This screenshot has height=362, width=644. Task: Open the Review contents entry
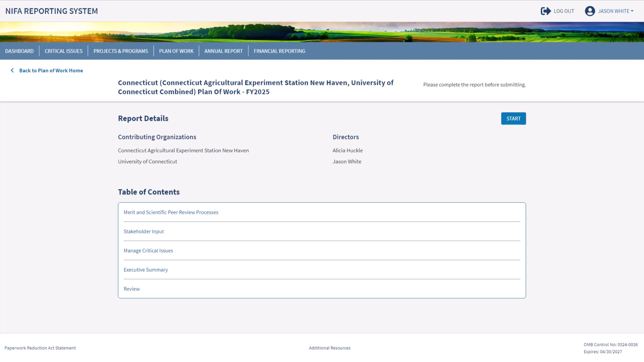(131, 289)
